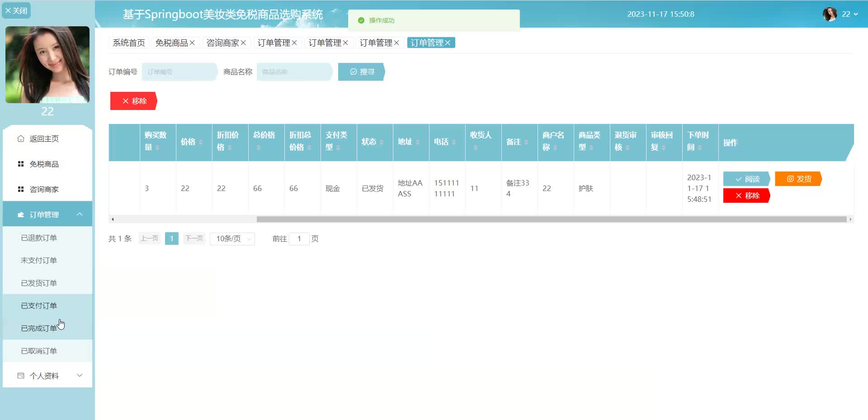
Task: Click the table horizontal scrollbar thumb
Action: 552,219
